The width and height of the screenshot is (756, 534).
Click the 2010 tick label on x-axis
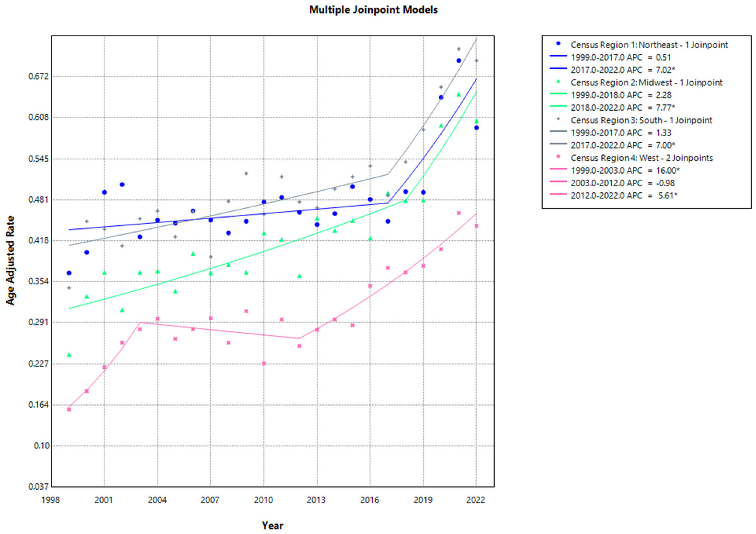click(x=263, y=500)
